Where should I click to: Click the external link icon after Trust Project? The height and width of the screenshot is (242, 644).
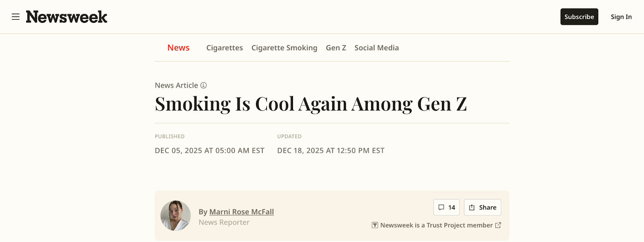pos(498,225)
